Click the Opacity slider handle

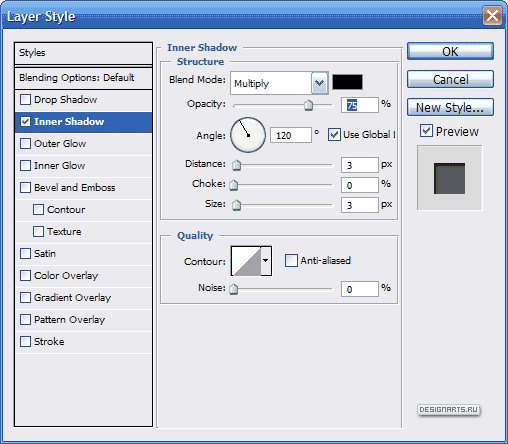(309, 105)
